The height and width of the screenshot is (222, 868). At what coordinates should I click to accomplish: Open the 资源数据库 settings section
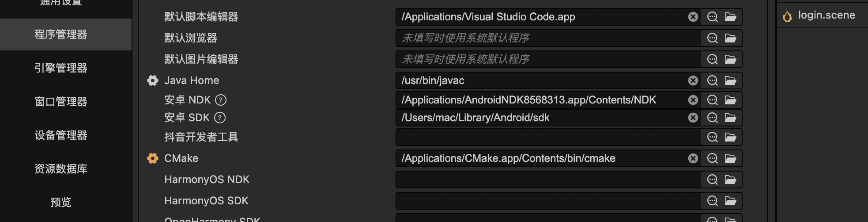click(61, 169)
